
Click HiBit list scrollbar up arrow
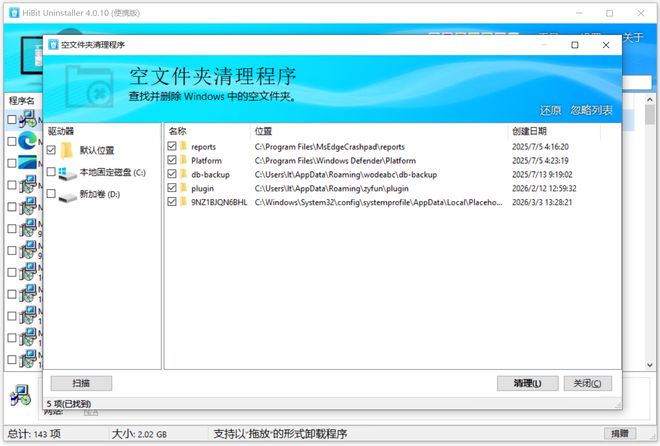point(649,100)
